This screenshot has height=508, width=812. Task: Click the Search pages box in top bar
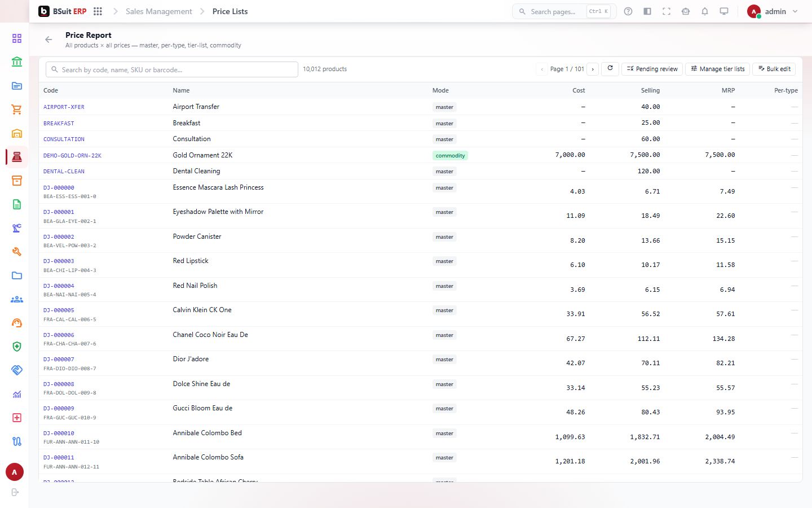(564, 11)
